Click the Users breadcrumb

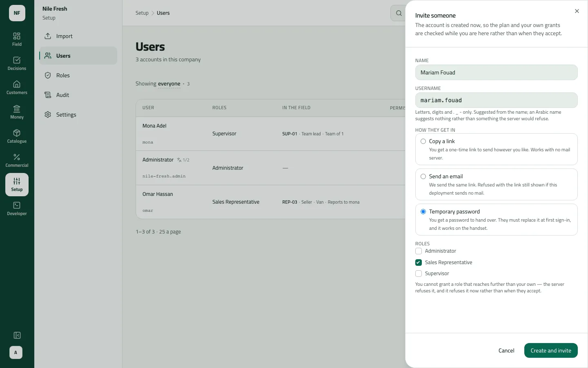click(x=163, y=13)
